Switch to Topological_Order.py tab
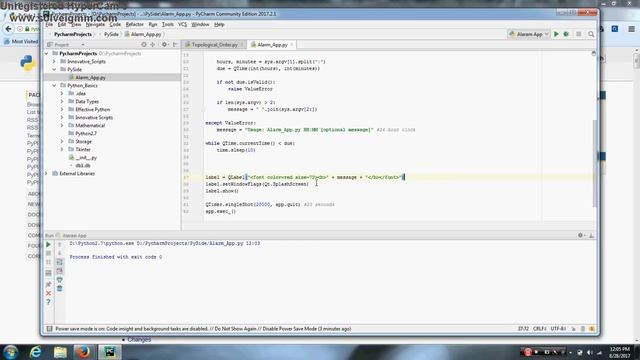Screen dimensions: 640x360 coord(214,45)
